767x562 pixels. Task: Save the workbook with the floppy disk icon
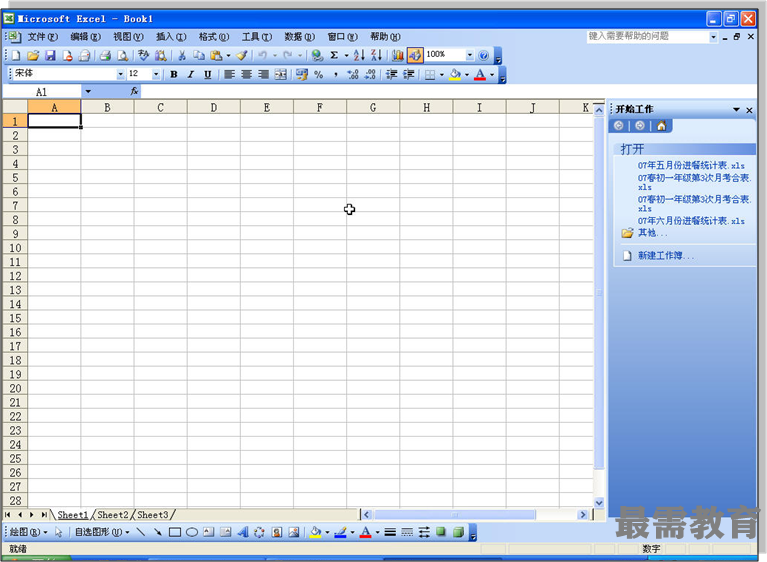(50, 56)
